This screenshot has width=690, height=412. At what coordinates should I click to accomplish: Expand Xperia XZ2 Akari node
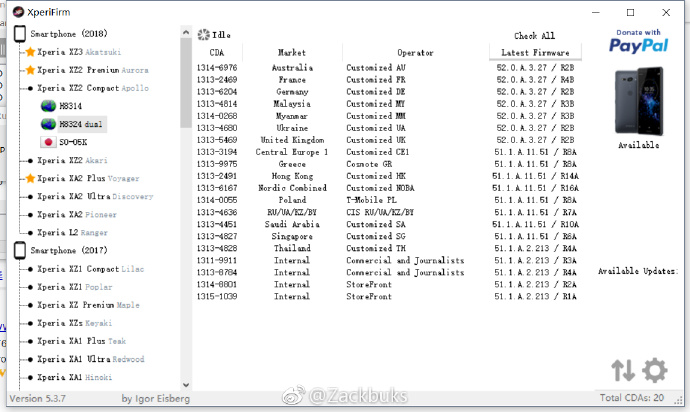73,160
